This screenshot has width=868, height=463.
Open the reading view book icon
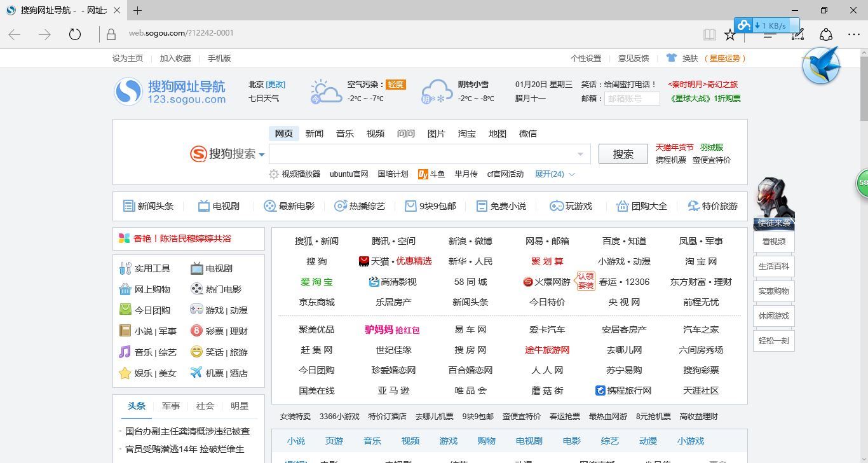710,34
